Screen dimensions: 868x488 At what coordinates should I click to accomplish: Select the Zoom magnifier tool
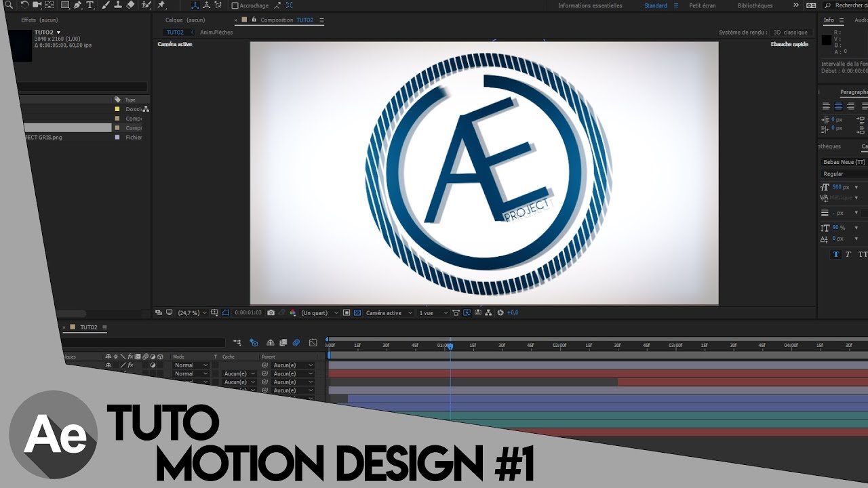coord(8,5)
